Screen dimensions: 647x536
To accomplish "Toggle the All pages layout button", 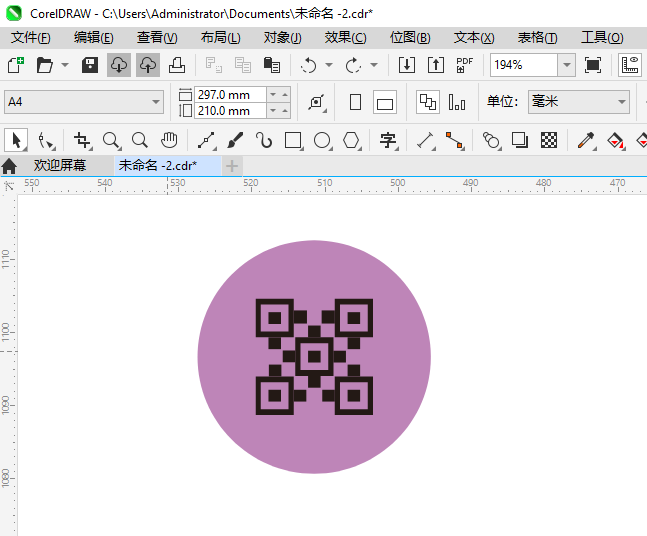I will click(428, 102).
